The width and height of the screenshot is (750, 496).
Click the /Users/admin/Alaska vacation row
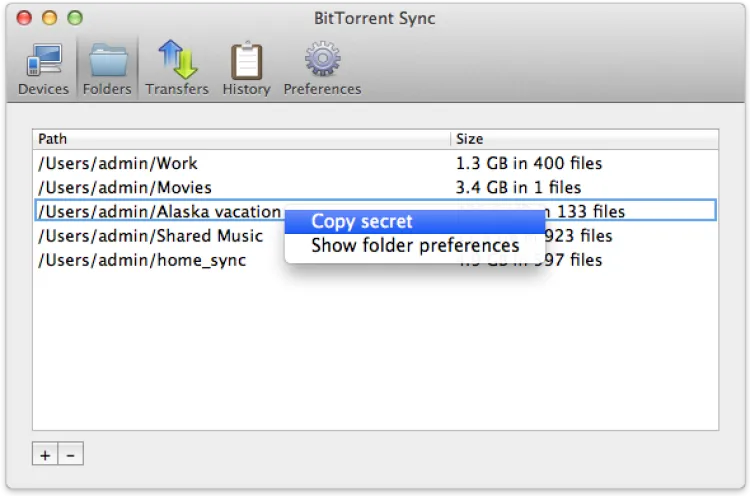[159, 211]
